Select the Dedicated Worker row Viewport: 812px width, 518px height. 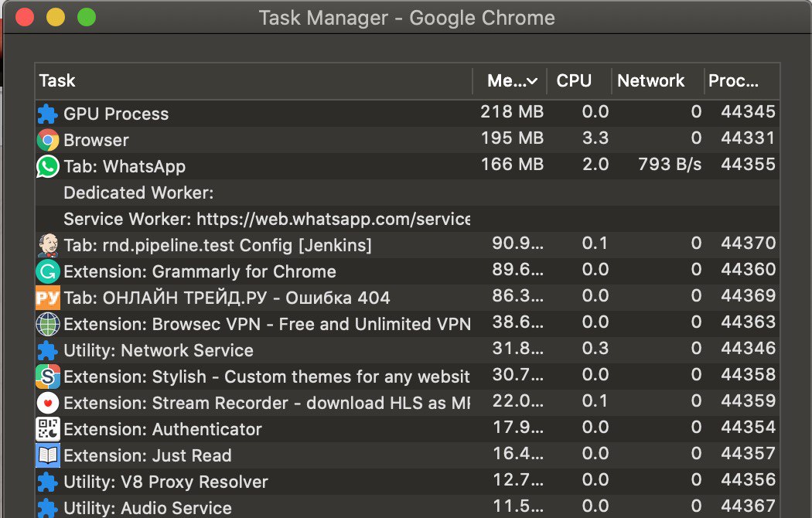pos(407,193)
